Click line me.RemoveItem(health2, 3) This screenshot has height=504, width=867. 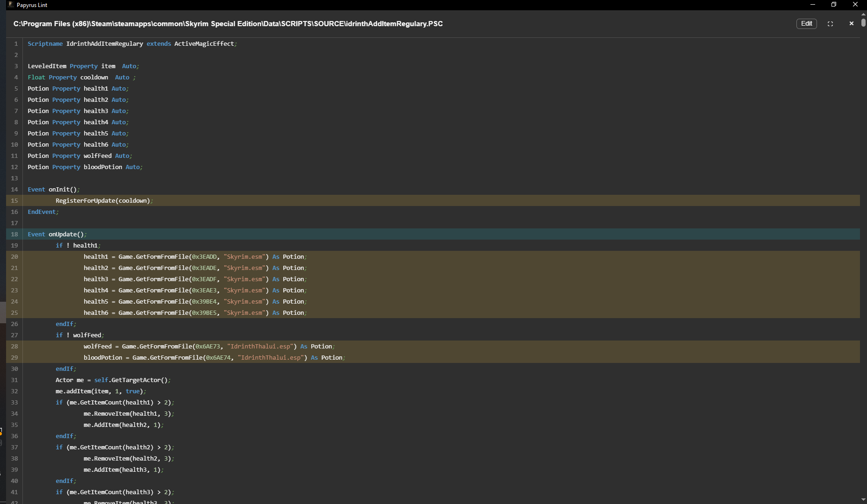click(129, 458)
